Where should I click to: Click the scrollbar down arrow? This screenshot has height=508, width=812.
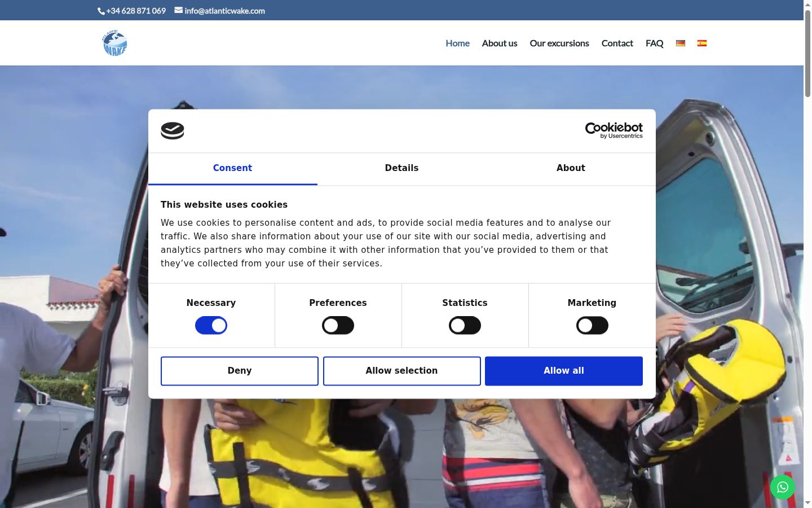coord(807,502)
